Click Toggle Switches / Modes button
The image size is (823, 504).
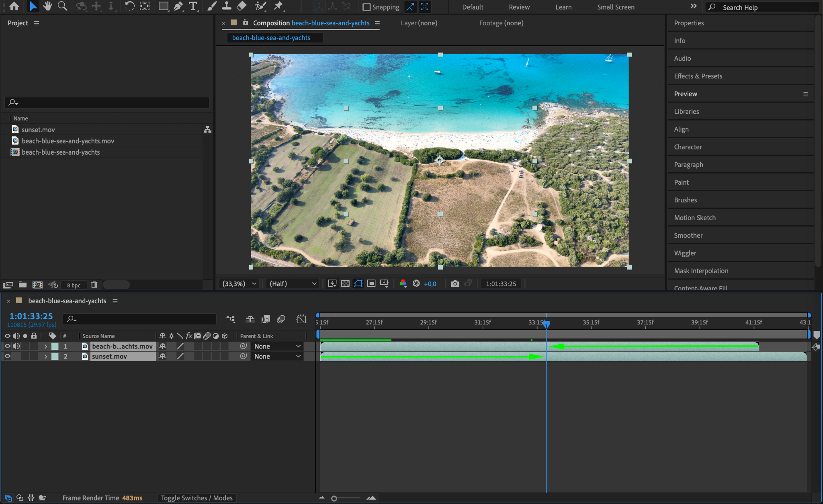(197, 498)
